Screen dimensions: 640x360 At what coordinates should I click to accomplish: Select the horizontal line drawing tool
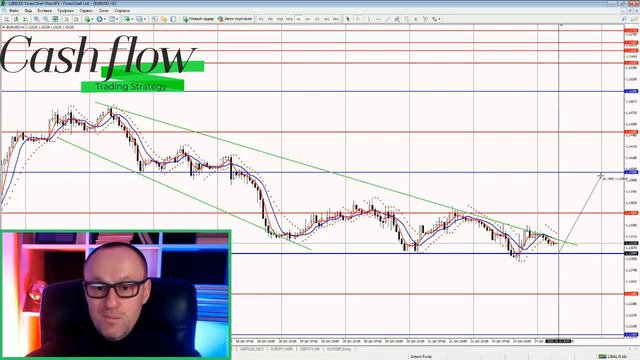pos(378,19)
